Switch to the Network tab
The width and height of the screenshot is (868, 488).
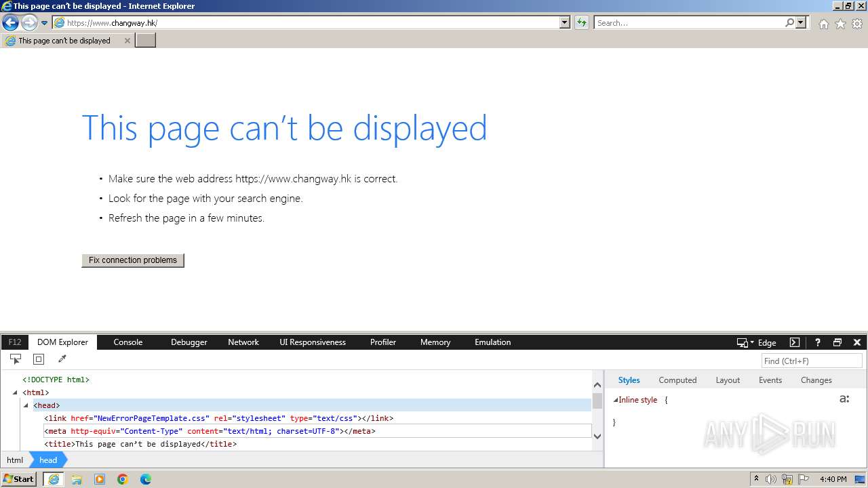pos(243,342)
